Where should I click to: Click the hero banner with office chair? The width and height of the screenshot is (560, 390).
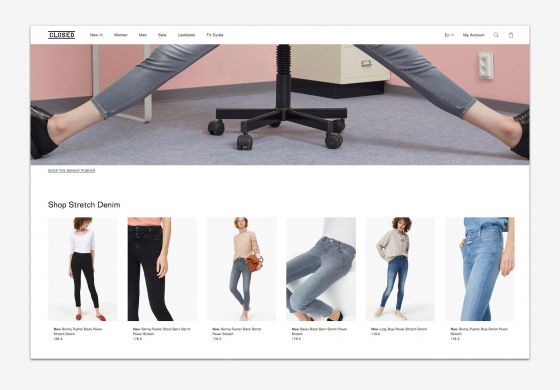280,104
